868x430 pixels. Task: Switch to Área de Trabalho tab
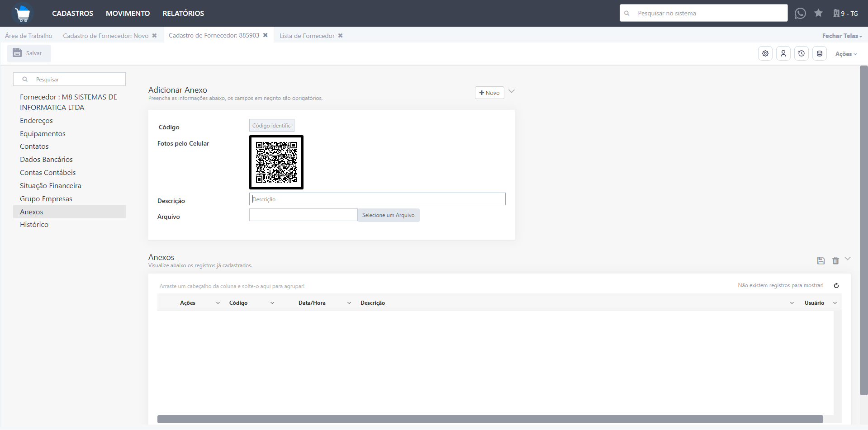(x=28, y=36)
